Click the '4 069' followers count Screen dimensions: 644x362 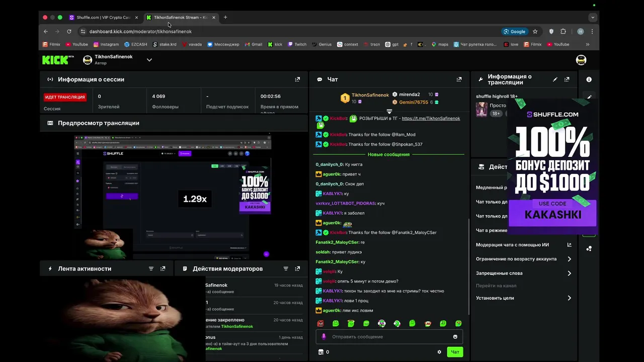coord(158,96)
